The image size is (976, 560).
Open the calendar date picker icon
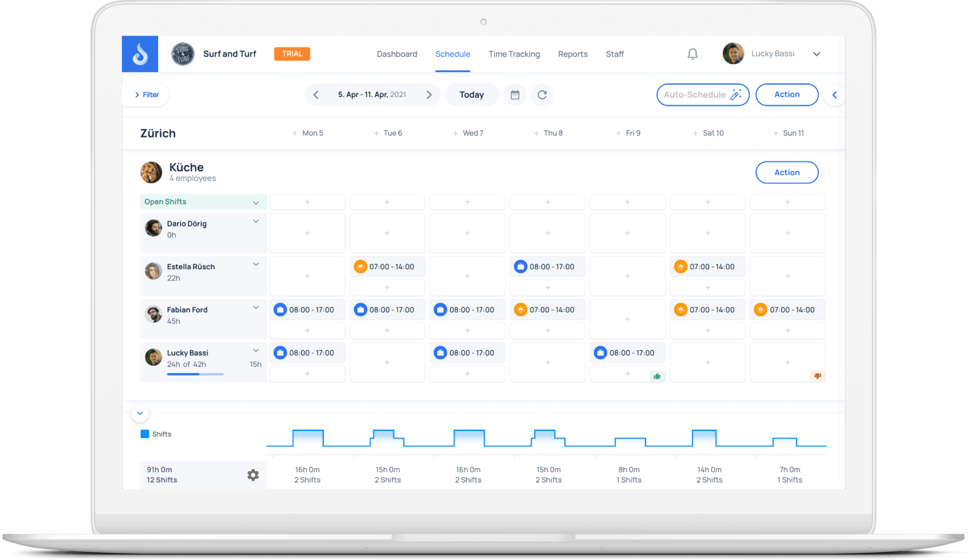coord(515,95)
